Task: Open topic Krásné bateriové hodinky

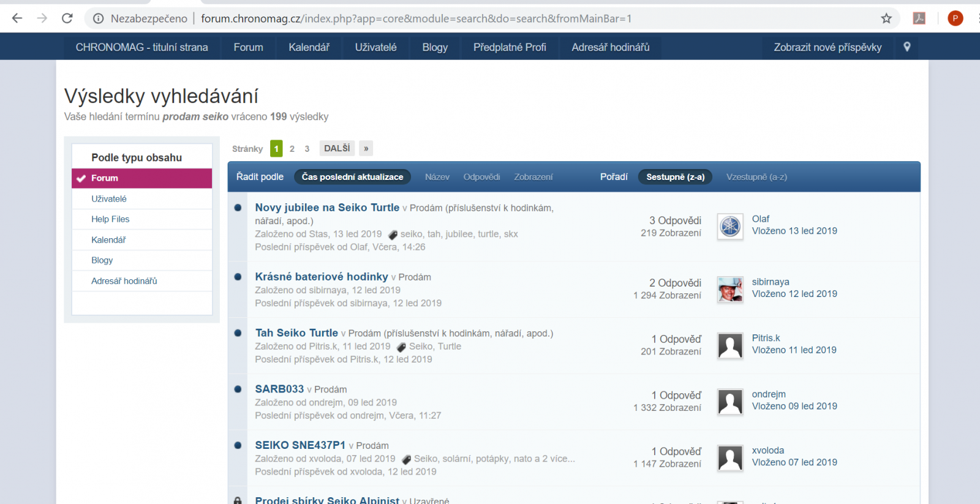Action: tap(322, 277)
